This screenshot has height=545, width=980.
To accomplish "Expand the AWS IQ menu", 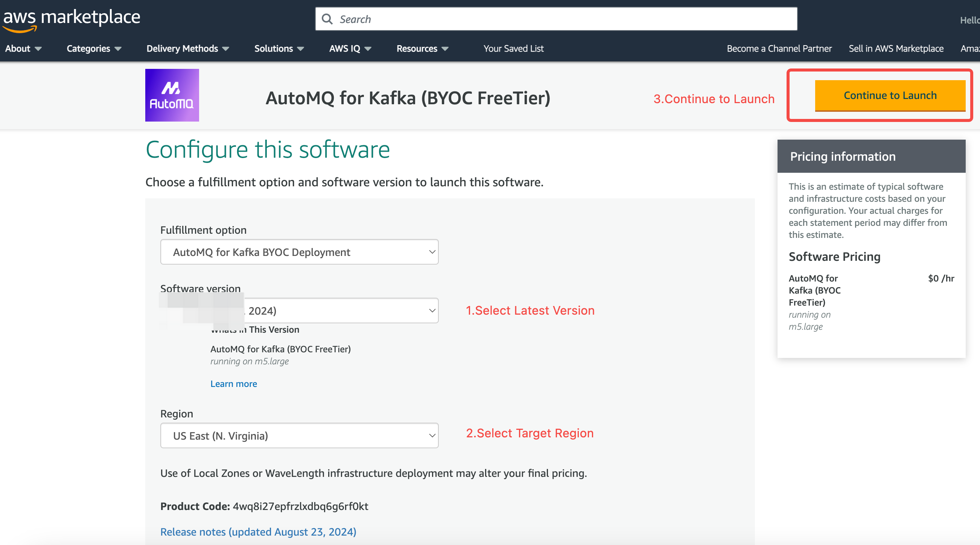I will (350, 49).
